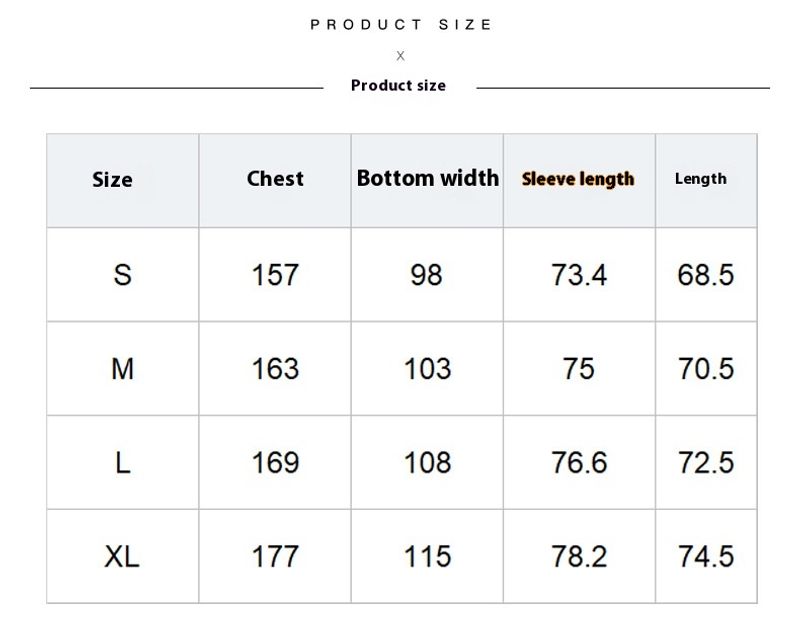Click the PRODUCT SIZE title text

tap(401, 25)
